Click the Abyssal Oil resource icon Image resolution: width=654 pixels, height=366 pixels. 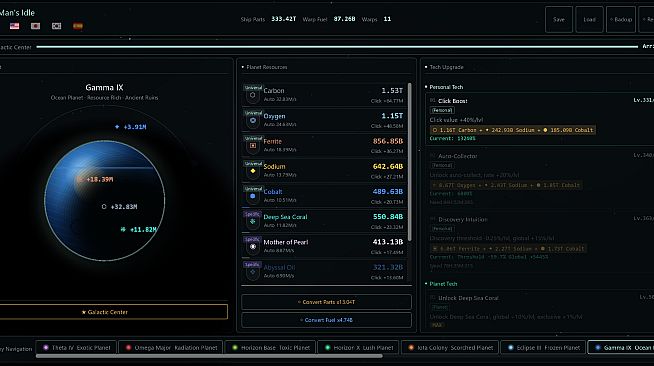click(253, 272)
